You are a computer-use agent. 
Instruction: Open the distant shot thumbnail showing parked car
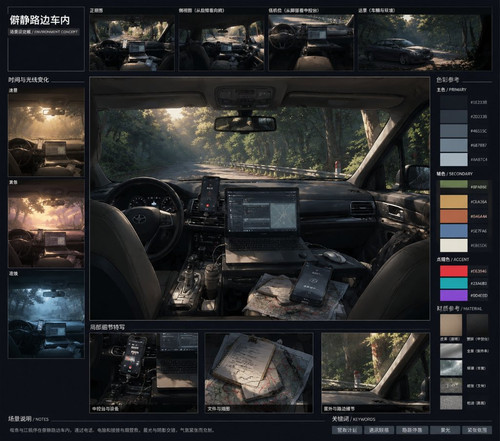[424, 42]
